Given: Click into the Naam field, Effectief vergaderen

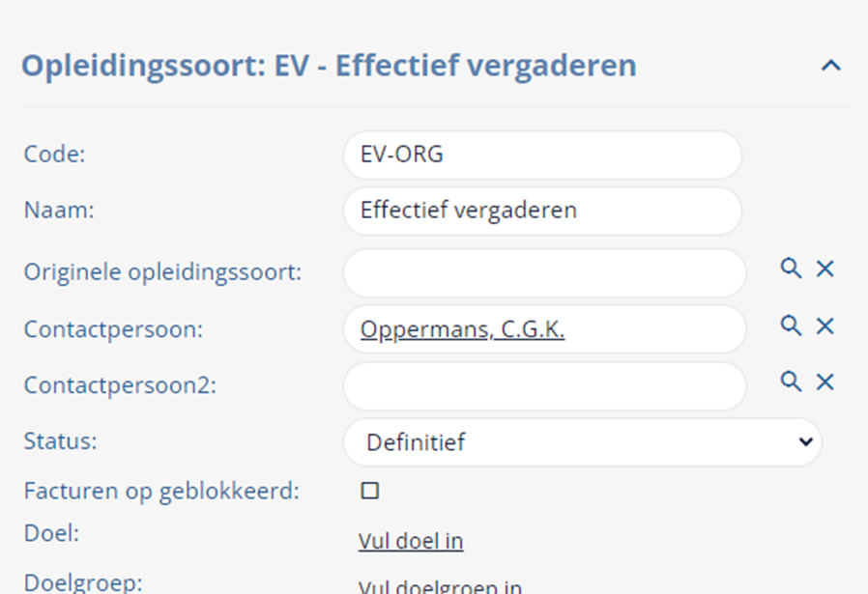Looking at the screenshot, I should (542, 211).
